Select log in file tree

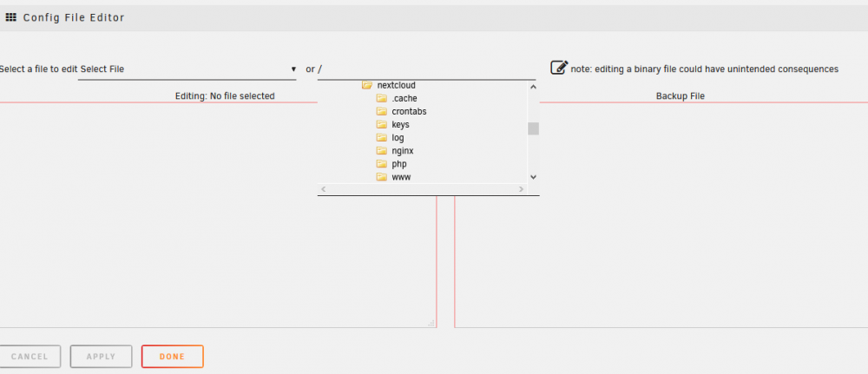coord(398,138)
